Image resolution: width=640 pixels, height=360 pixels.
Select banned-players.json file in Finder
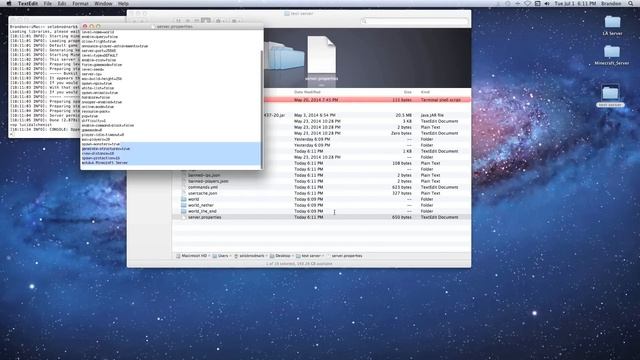point(208,181)
